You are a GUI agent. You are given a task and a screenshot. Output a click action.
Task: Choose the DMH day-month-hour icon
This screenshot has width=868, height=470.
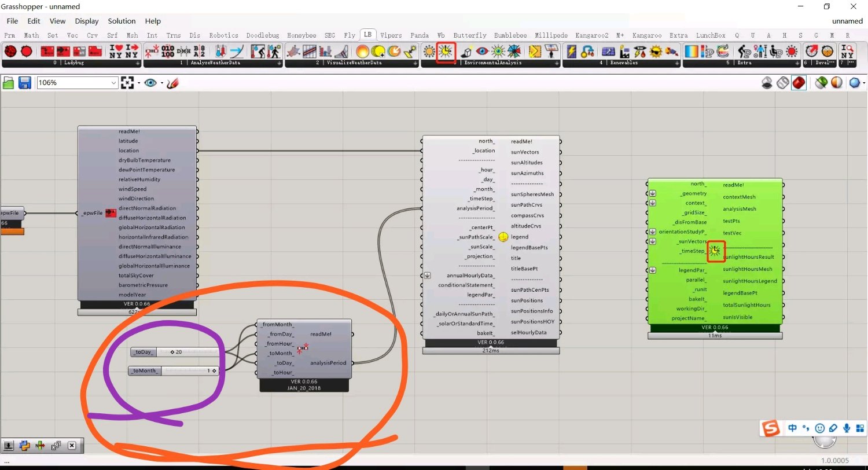click(x=183, y=52)
